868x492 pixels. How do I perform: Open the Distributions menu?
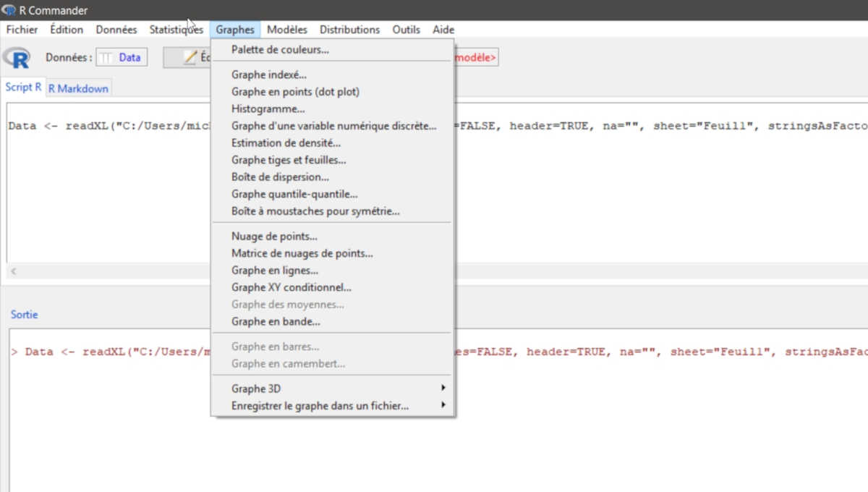(x=349, y=30)
